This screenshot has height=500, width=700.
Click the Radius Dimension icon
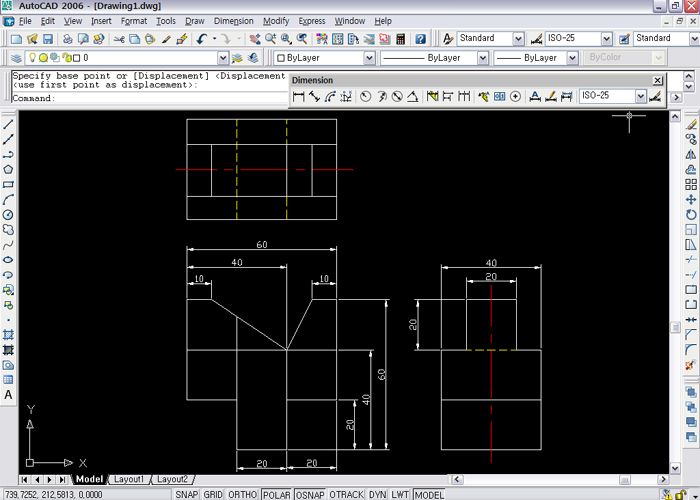[x=366, y=96]
